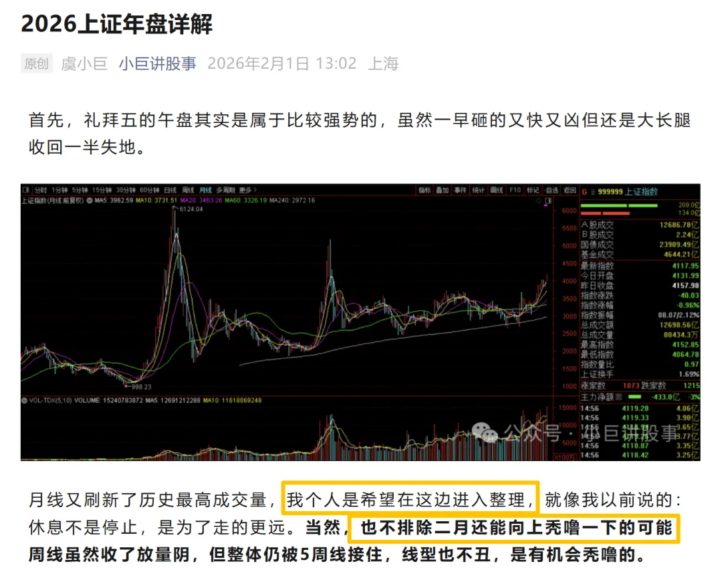722x588 pixels.
Task: Click the green buy volume bar
Action: (619, 206)
